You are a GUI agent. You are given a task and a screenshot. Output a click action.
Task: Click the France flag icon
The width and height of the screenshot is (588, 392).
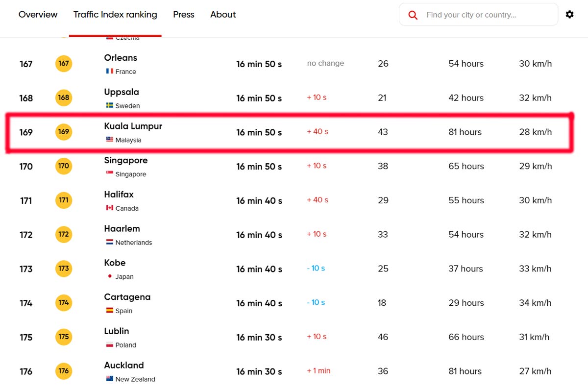110,72
